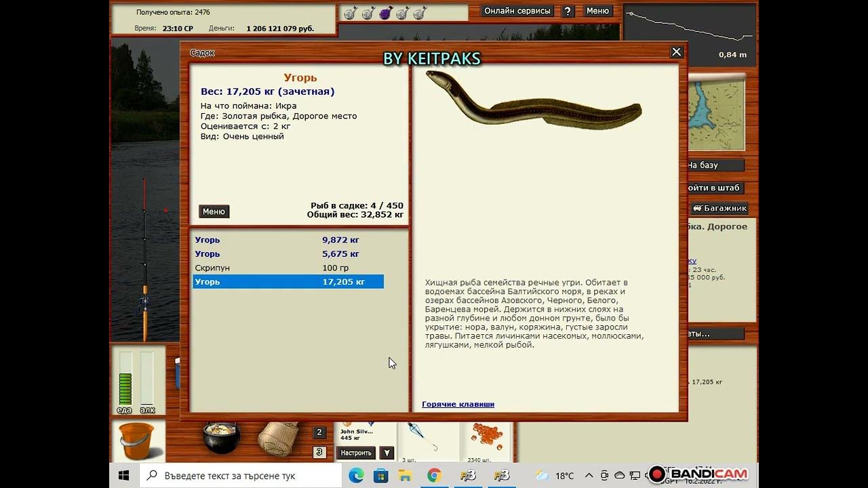Click the John Silver line slot
This screenshot has height=488, width=868.
[x=366, y=432]
